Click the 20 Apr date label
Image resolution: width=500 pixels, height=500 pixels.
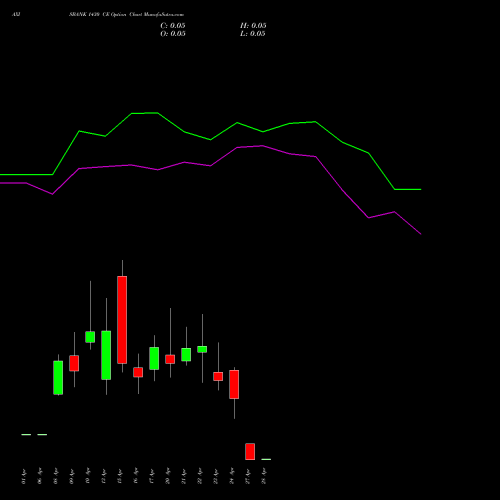tap(167, 476)
